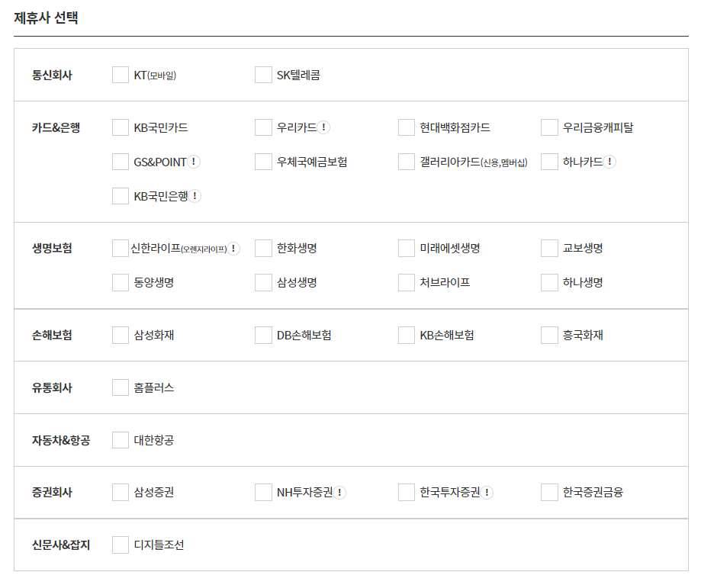Screen dimensions: 701x588
Task: Click the 유통회사 category label
Action: tap(52, 388)
